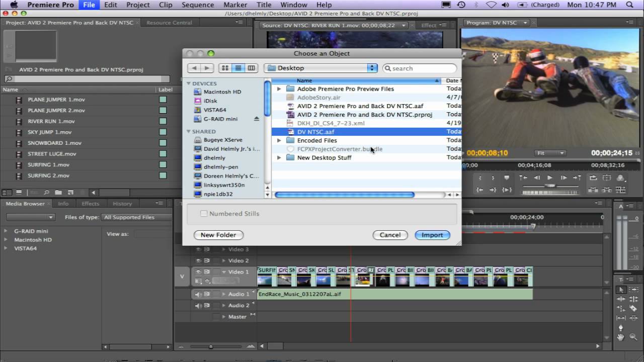644x362 pixels.
Task: Click the Extract icon in Program monitor
Action: pos(607,190)
